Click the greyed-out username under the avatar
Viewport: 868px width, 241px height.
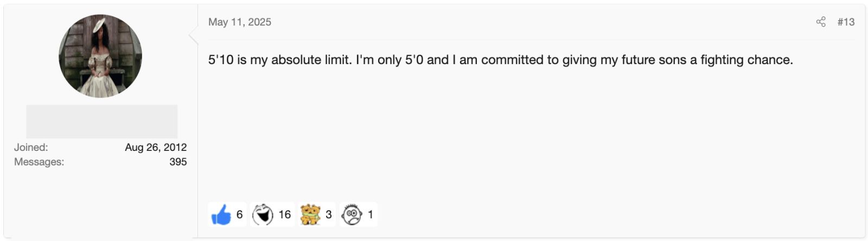pos(102,122)
